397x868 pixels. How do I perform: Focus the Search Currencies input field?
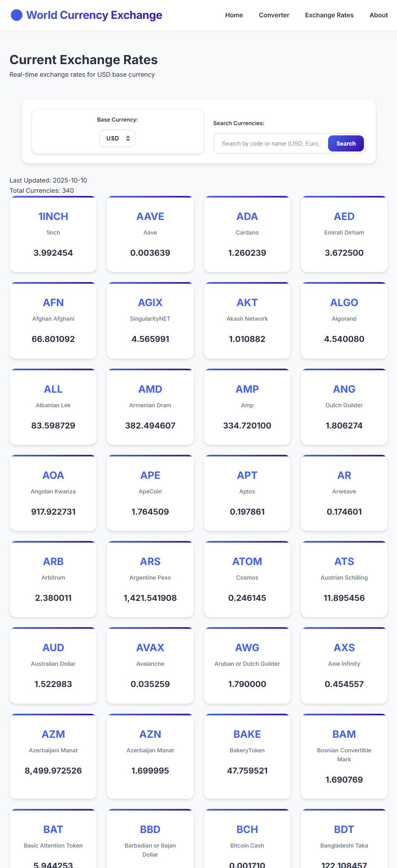click(x=271, y=144)
